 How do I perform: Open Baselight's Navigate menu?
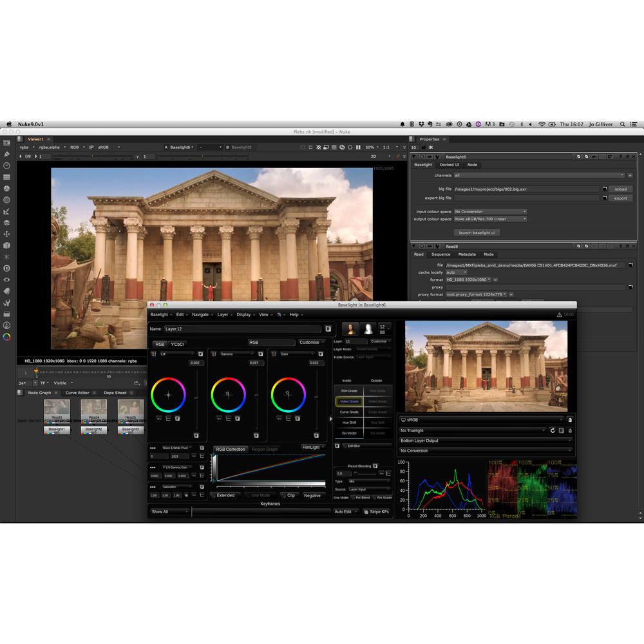tap(202, 314)
